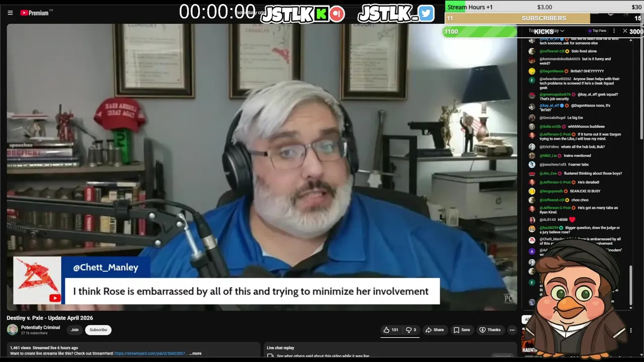
Task: Click the video player area
Action: (262, 166)
